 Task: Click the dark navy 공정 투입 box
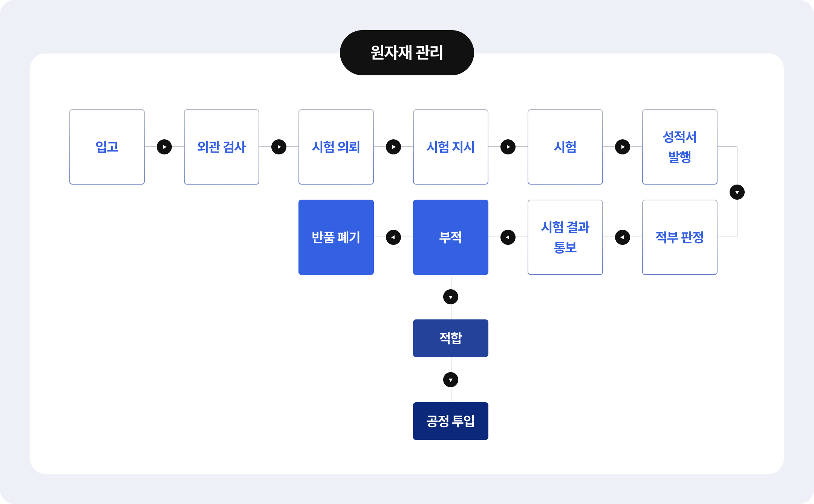click(451, 421)
